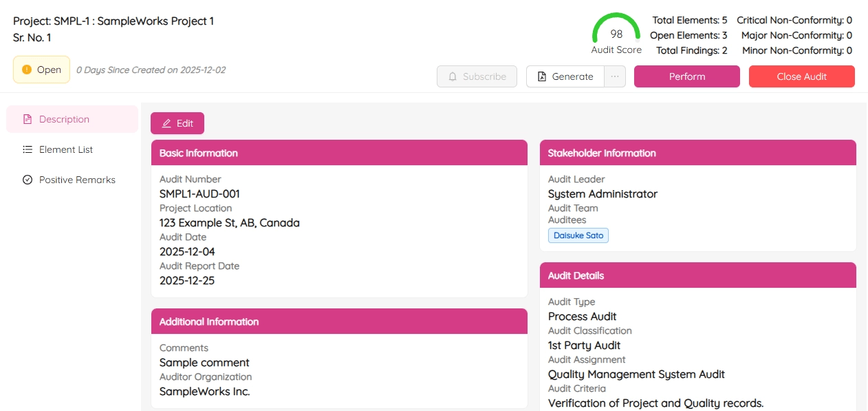Click the list icon next to Element List
868x411 pixels.
pos(27,149)
